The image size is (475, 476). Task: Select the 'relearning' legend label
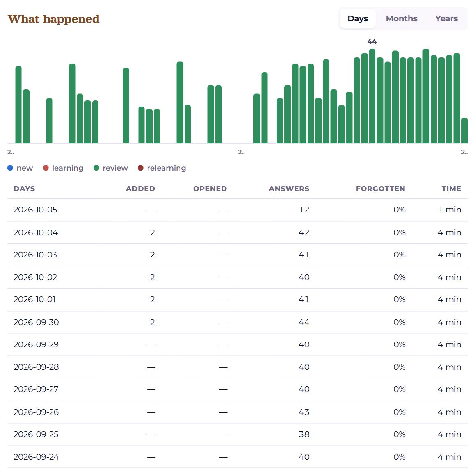(x=167, y=168)
